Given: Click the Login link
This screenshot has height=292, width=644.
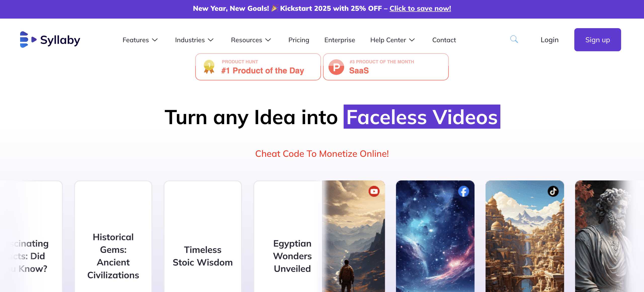Looking at the screenshot, I should click(549, 40).
